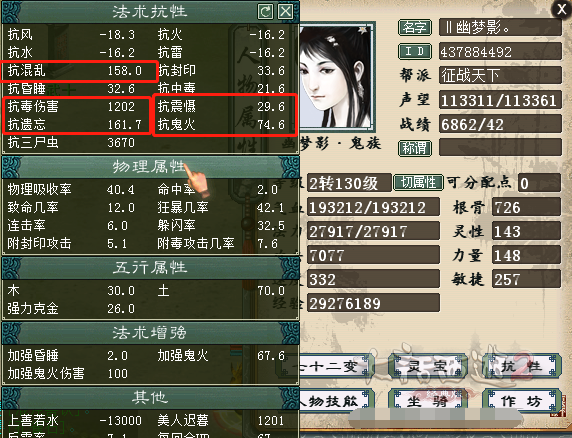This screenshot has height=438, width=572.
Task: Open the 坐骑 mount panel
Action: point(428,401)
